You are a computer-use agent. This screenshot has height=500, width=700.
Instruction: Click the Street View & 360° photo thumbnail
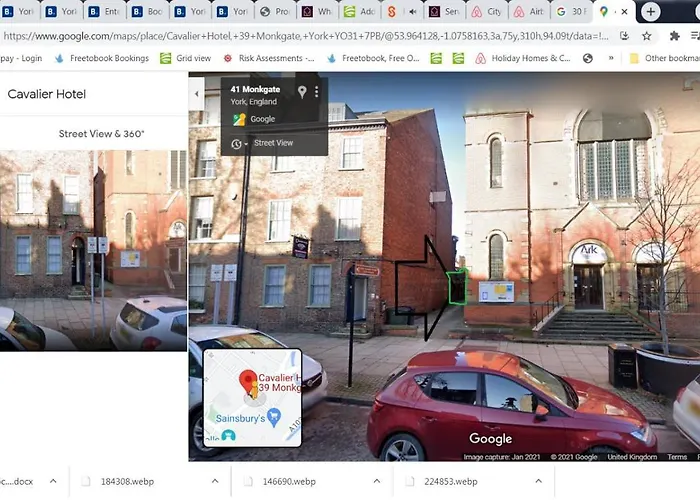pyautogui.click(x=93, y=250)
